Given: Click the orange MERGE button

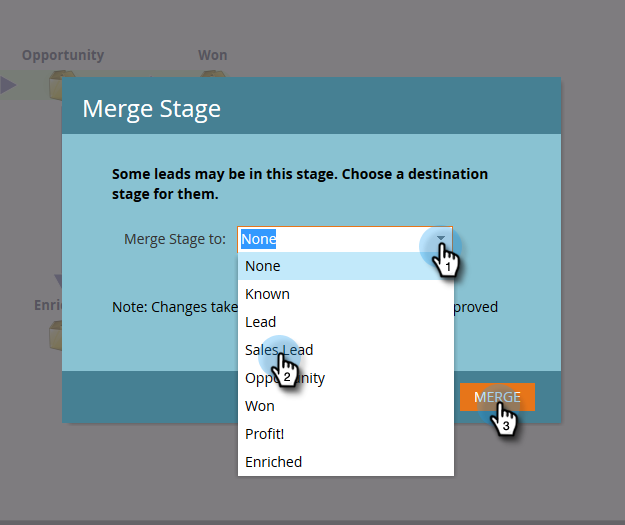Looking at the screenshot, I should point(497,397).
